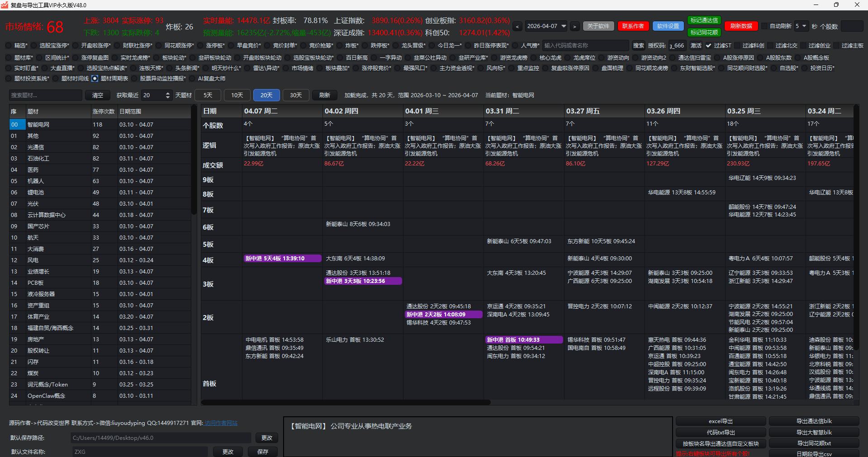Enable the 自动刷新 checkbox
Screen dimensions: 868x457
(765, 26)
